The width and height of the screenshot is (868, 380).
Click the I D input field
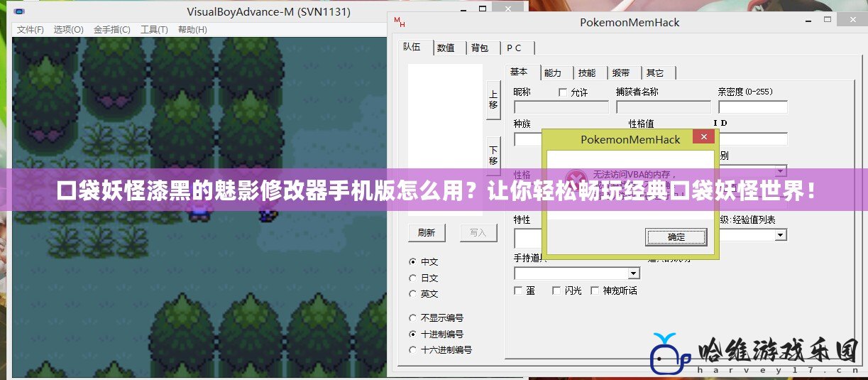(753, 139)
